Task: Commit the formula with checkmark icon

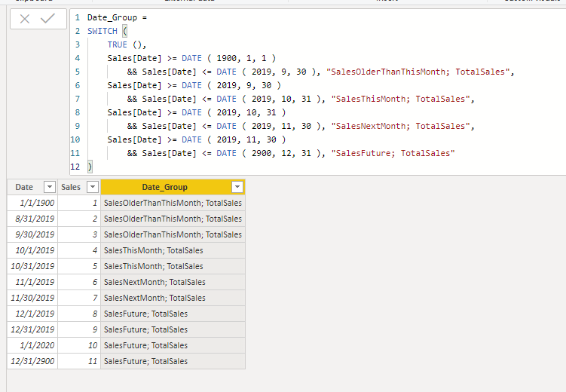Action: pyautogui.click(x=47, y=18)
